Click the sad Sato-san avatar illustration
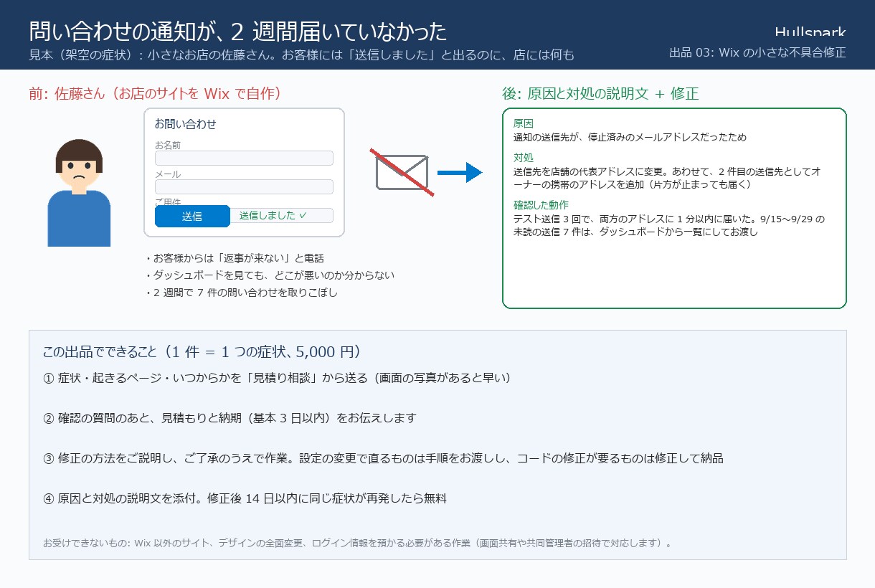 (79, 193)
